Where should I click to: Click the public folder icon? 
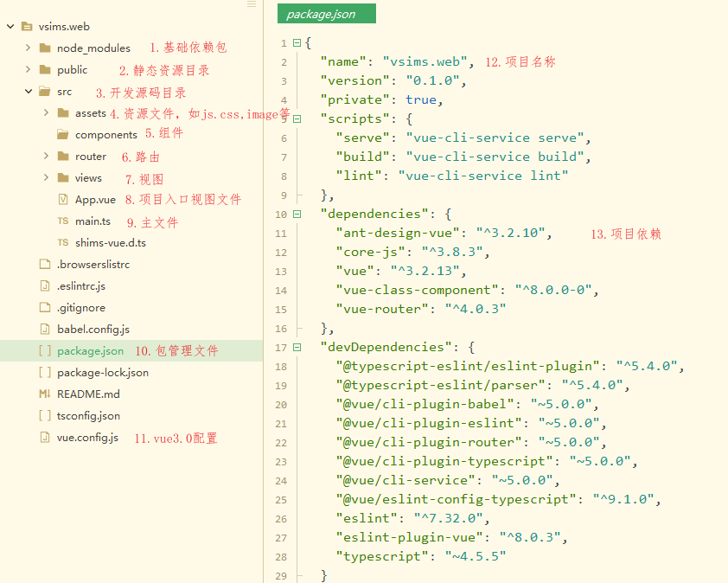click(45, 70)
